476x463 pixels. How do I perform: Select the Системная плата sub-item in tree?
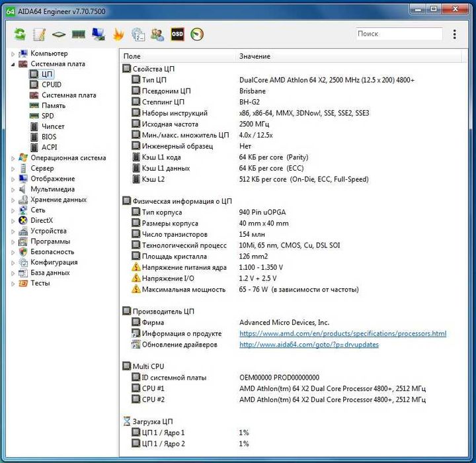click(x=63, y=95)
